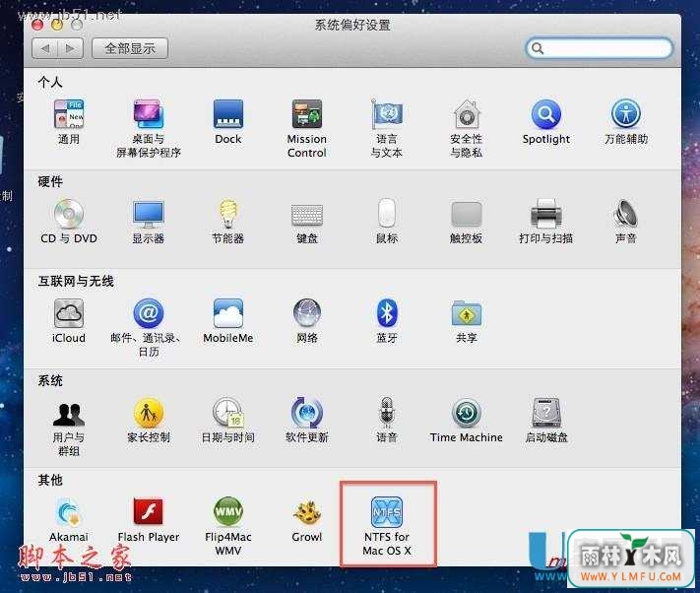The width and height of the screenshot is (700, 593).
Task: Go forward with the right arrow button
Action: [x=71, y=48]
